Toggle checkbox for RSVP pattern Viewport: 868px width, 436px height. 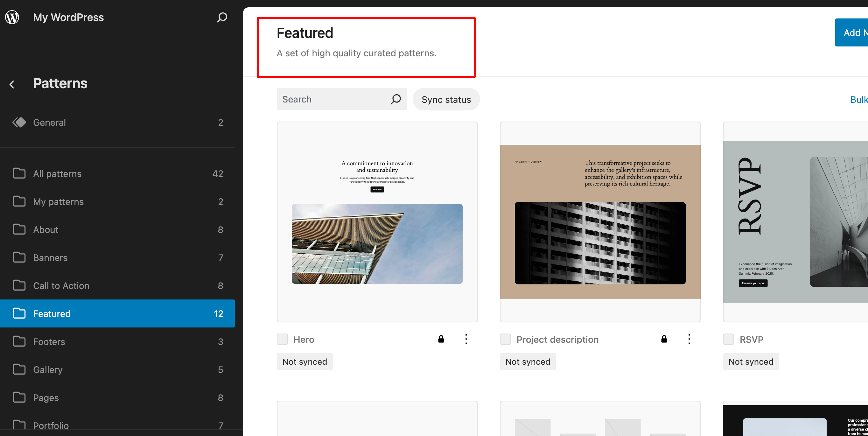(729, 339)
